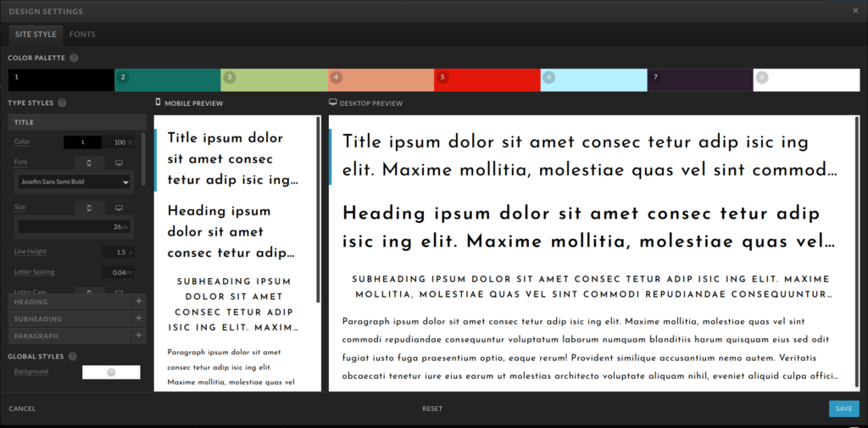Click the subheading text in mobile preview
This screenshot has height=428, width=868.
point(234,304)
